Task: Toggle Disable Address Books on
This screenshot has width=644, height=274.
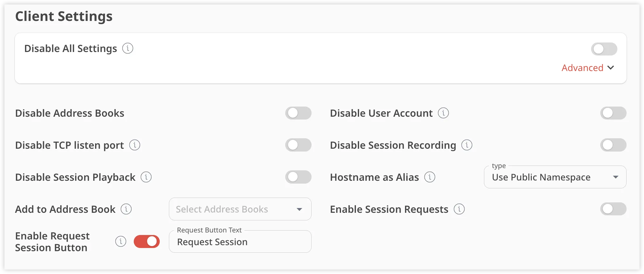Action: point(298,113)
